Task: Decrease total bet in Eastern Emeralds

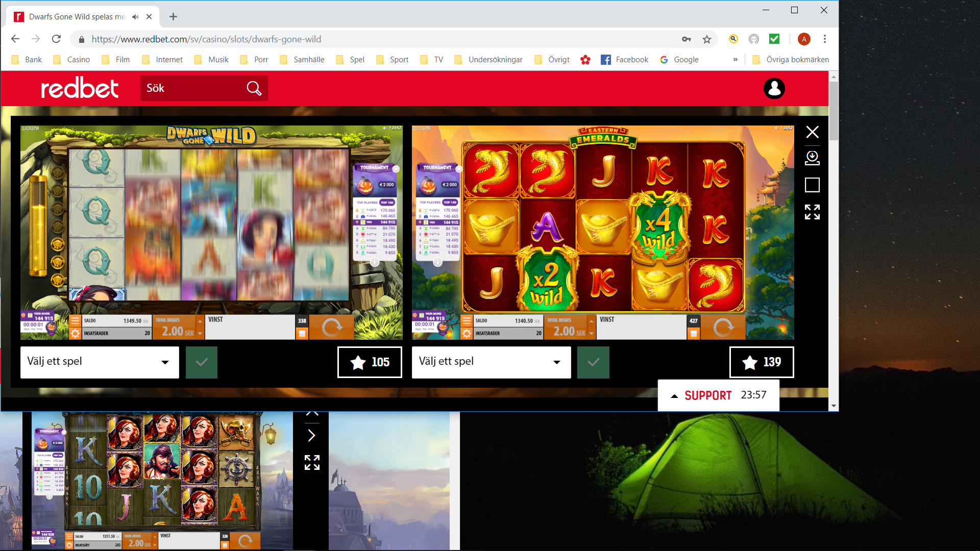Action: click(592, 334)
